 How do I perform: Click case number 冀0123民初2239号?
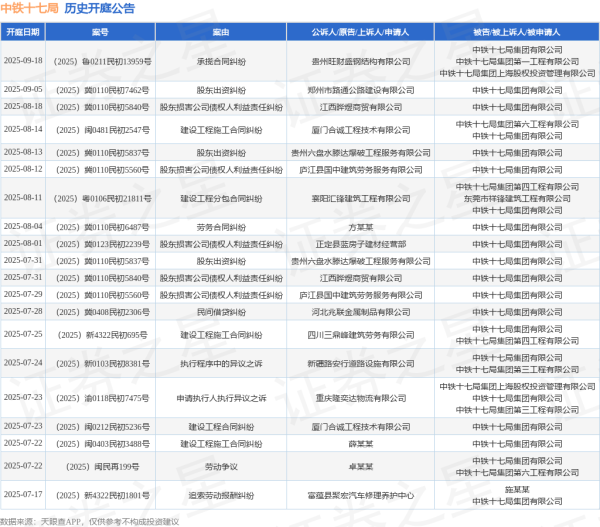pos(102,244)
